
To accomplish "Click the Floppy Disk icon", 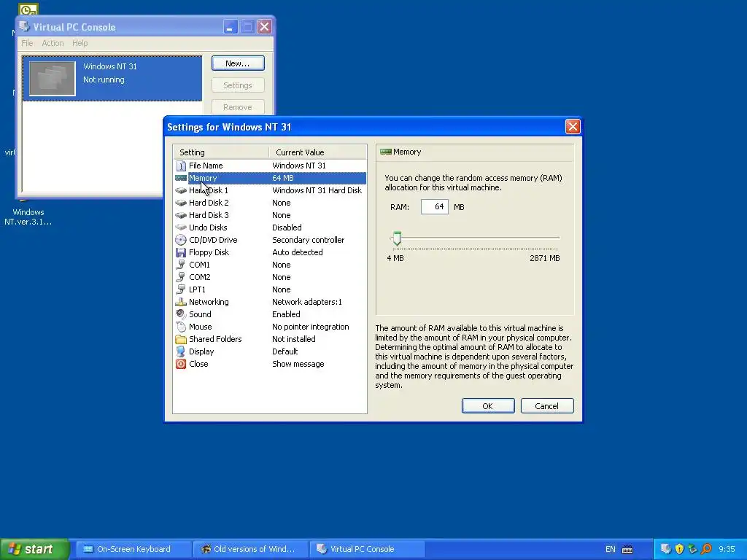I will pos(181,252).
